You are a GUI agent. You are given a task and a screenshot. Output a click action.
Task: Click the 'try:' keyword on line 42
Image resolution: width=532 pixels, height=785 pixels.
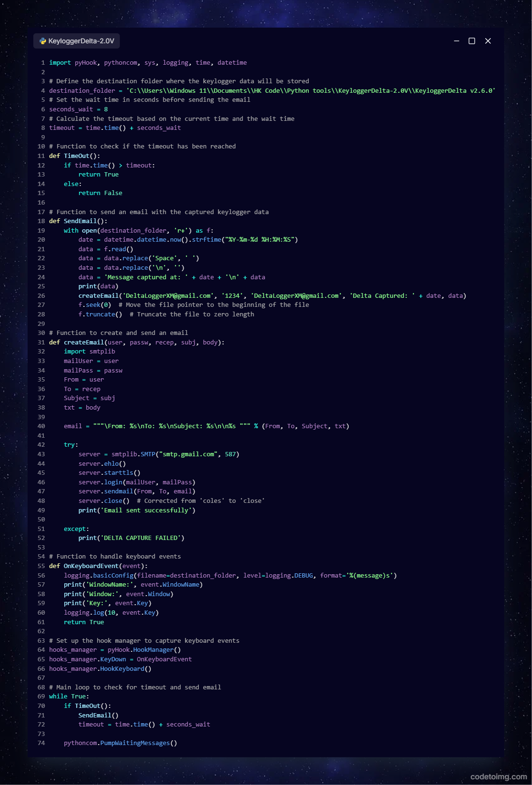(x=71, y=445)
